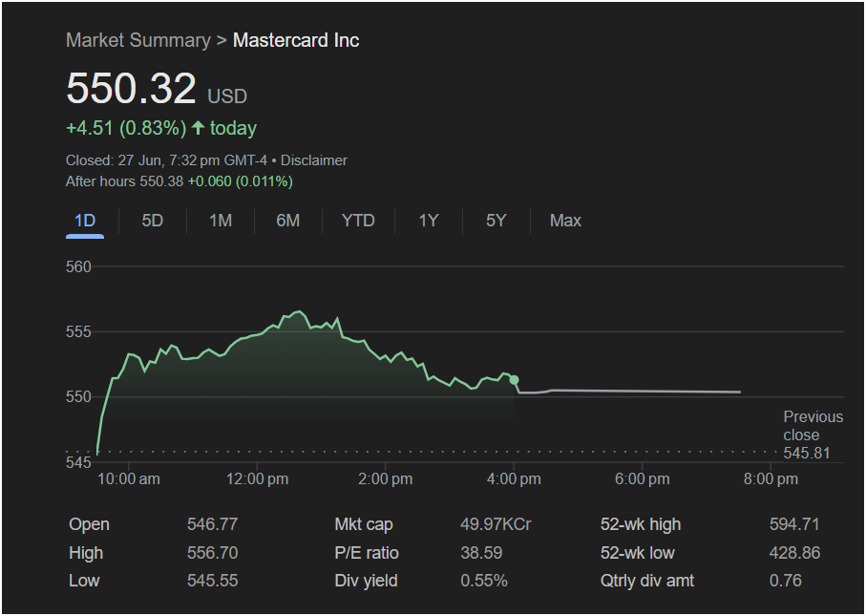Click the green upward arrow next to today
The height and width of the screenshot is (616, 866).
click(x=198, y=128)
